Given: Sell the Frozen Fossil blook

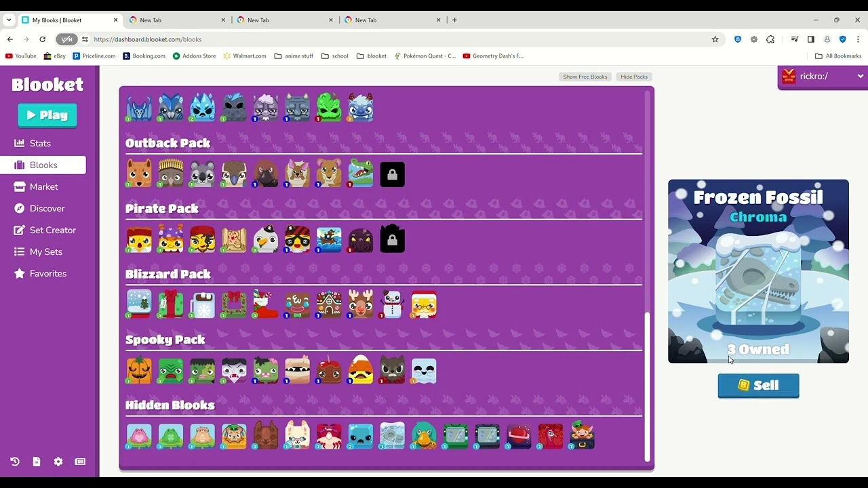Looking at the screenshot, I should [758, 386].
